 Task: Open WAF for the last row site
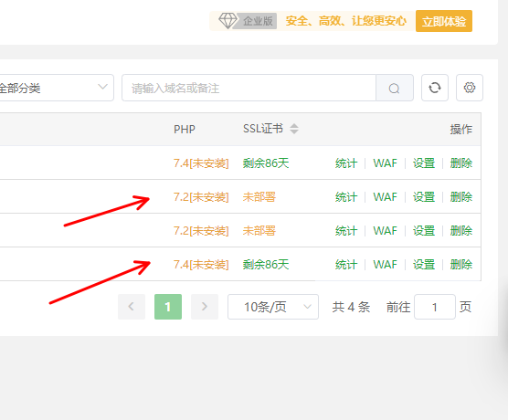click(x=385, y=265)
